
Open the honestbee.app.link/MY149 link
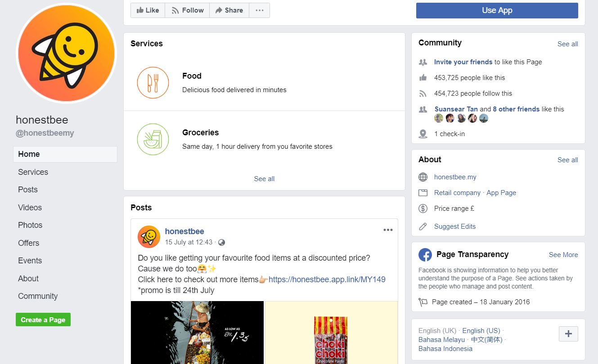pos(327,280)
